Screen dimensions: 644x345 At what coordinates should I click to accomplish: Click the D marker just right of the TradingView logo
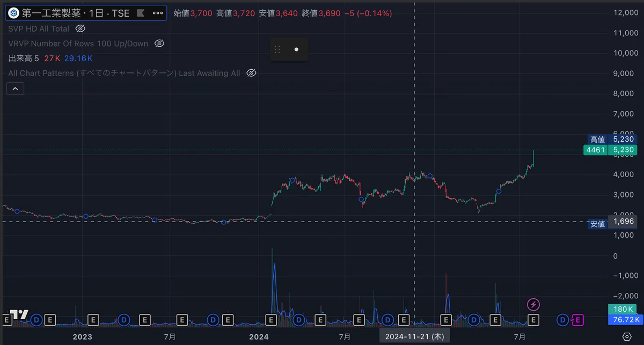[x=36, y=320]
